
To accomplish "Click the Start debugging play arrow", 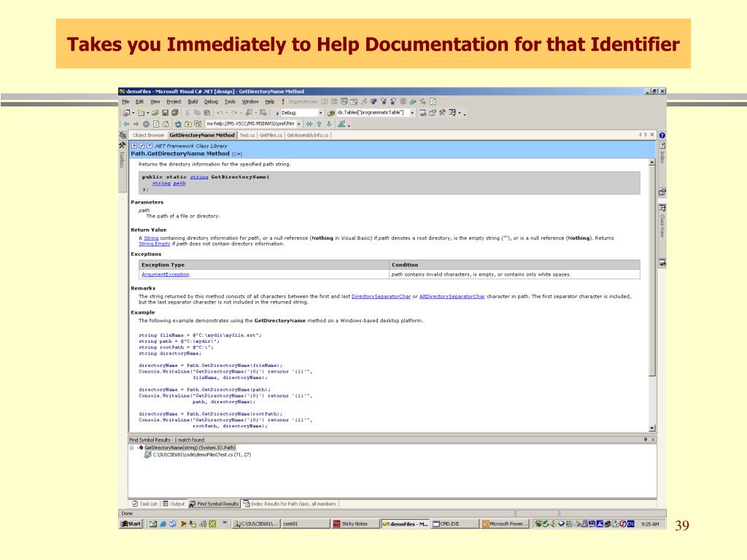I will click(x=277, y=113).
